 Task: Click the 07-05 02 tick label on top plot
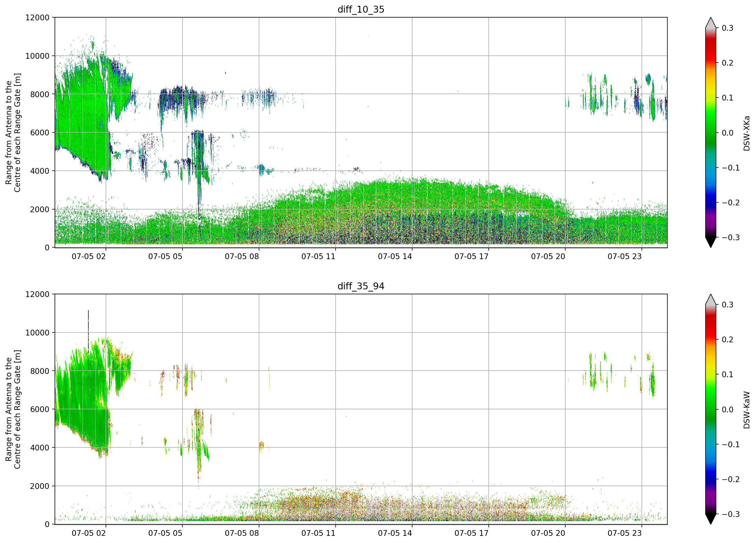pyautogui.click(x=89, y=256)
